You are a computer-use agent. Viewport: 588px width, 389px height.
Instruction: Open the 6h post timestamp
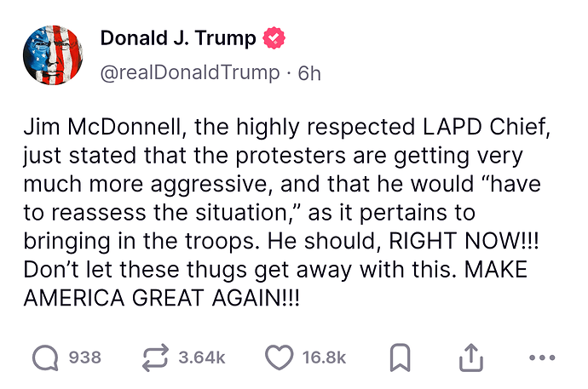point(309,73)
